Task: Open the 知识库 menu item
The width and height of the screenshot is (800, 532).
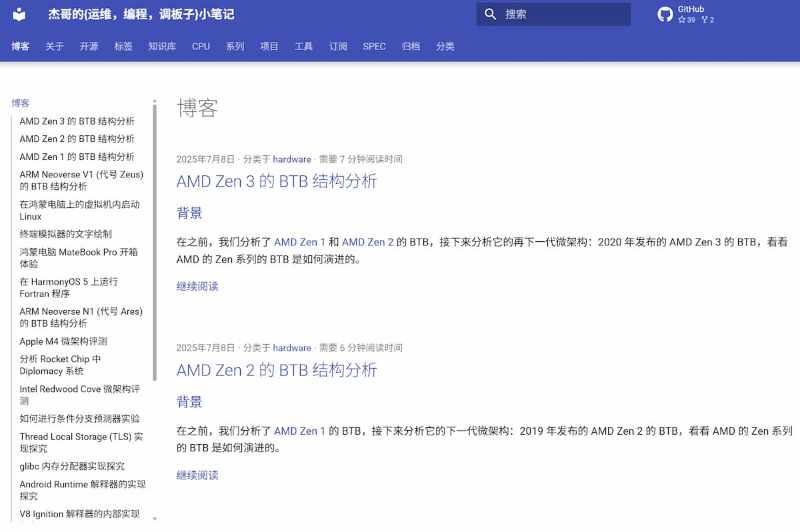Action: coord(162,47)
